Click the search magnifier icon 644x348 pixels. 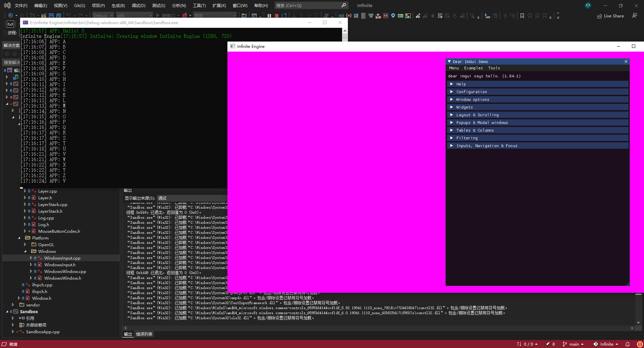(343, 5)
